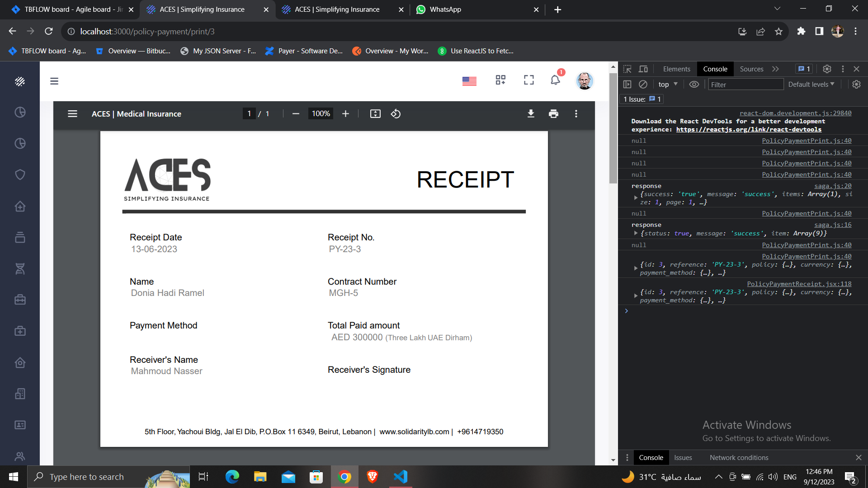Screen dimensions: 868x488
Task: Toggle the console sidebar panel
Action: point(627,84)
